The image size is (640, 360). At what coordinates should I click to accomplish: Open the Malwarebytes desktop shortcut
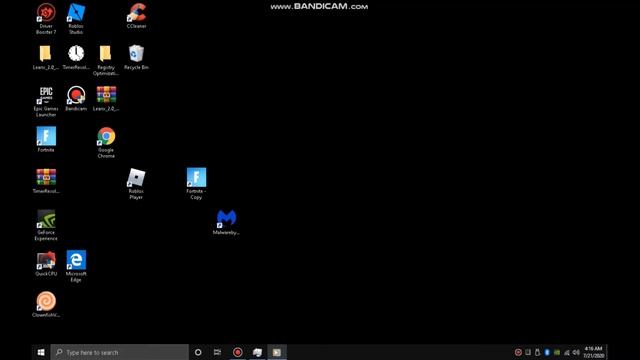(226, 222)
